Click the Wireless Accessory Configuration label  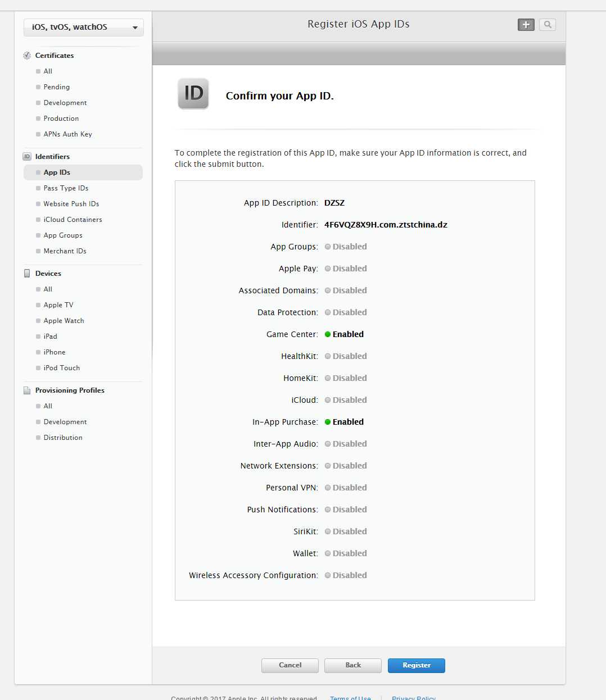254,575
